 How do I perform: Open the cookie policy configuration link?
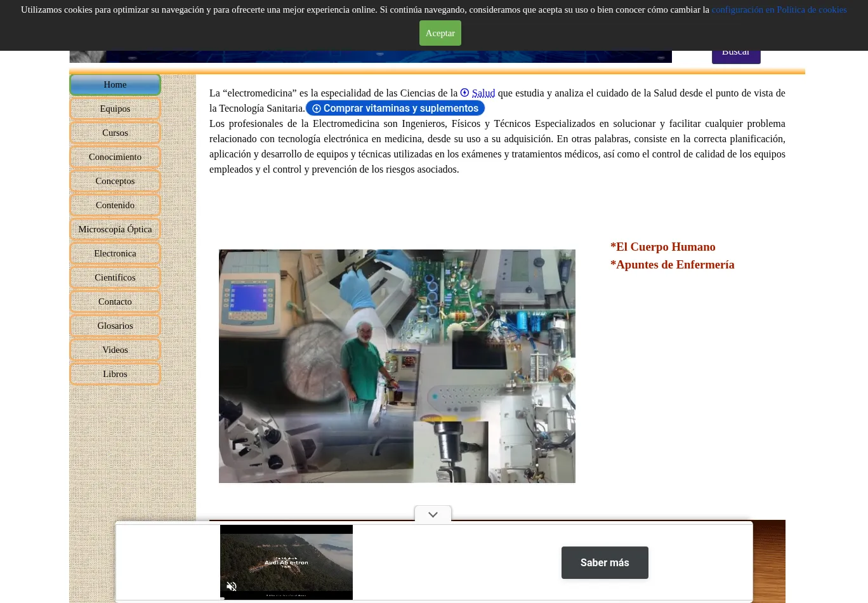tap(779, 10)
